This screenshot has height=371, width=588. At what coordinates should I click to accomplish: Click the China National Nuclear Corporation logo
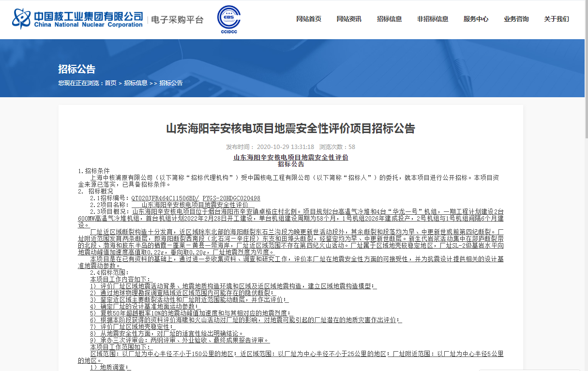coord(77,19)
